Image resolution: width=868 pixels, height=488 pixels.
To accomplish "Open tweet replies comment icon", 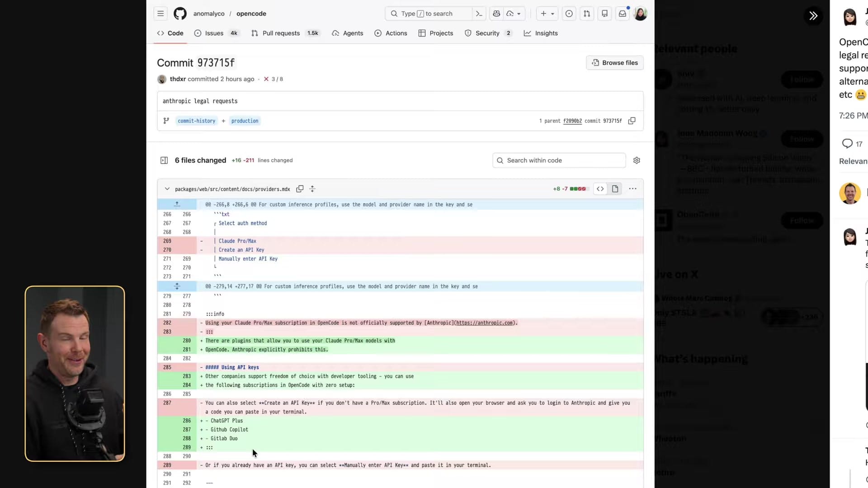I will [847, 144].
